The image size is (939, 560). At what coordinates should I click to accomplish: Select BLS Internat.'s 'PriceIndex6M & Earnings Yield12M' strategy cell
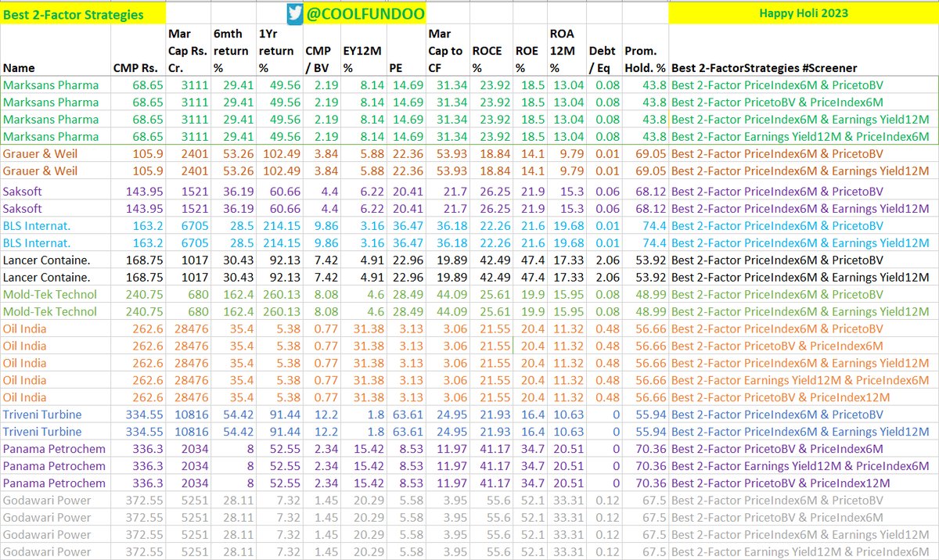coord(803,243)
